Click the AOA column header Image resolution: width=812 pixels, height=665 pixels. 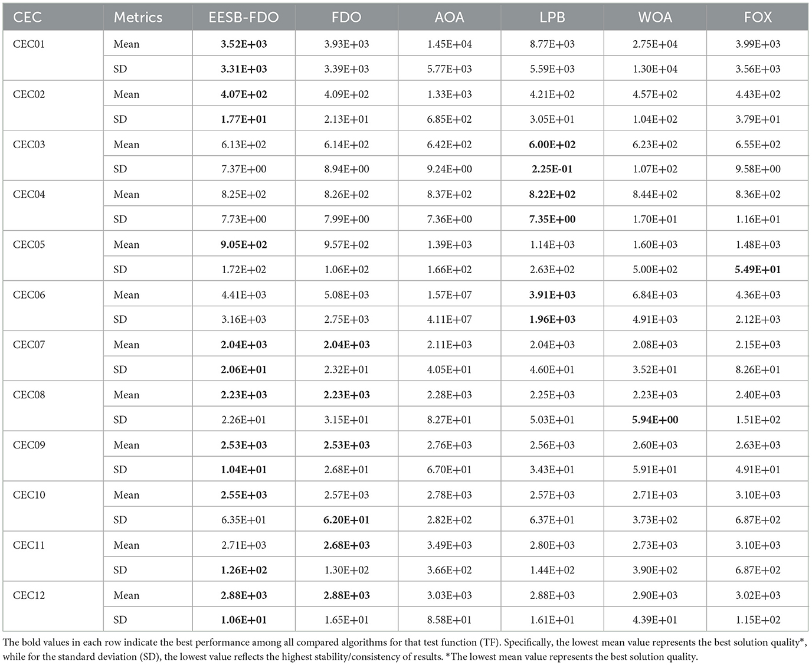pos(449,17)
